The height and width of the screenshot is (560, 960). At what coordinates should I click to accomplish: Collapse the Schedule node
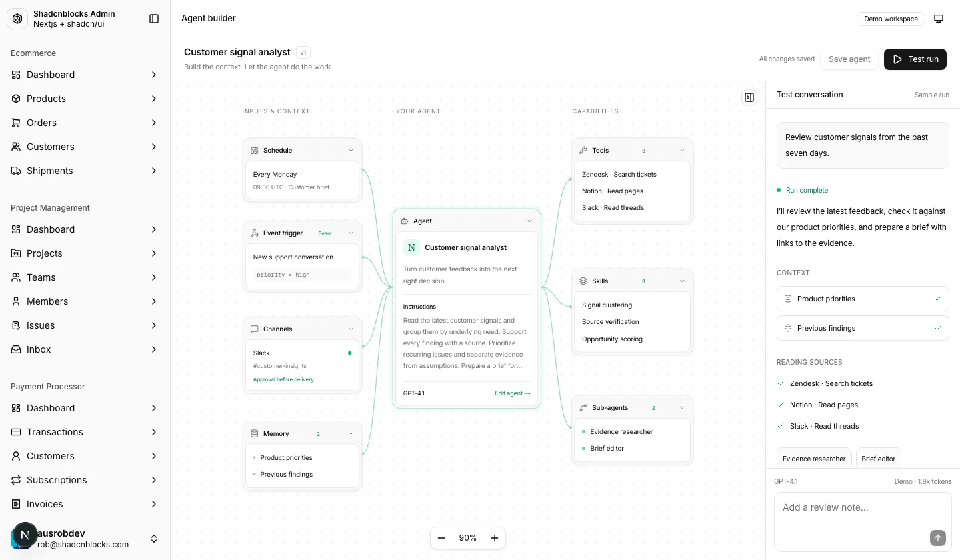351,150
